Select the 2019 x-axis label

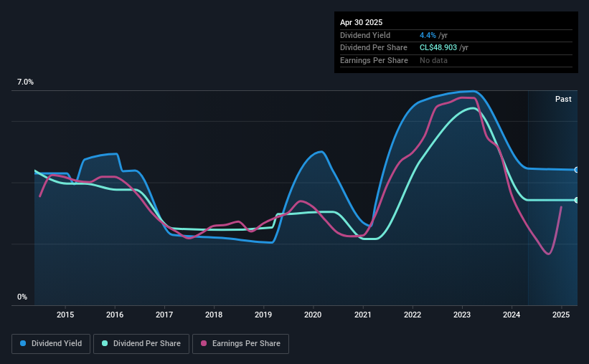pyautogui.click(x=263, y=315)
